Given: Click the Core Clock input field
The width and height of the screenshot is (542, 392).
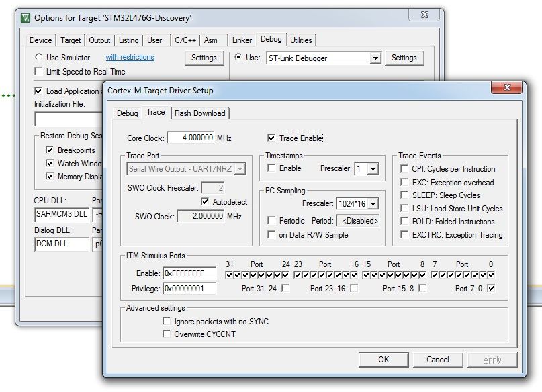Looking at the screenshot, I should pyautogui.click(x=191, y=138).
